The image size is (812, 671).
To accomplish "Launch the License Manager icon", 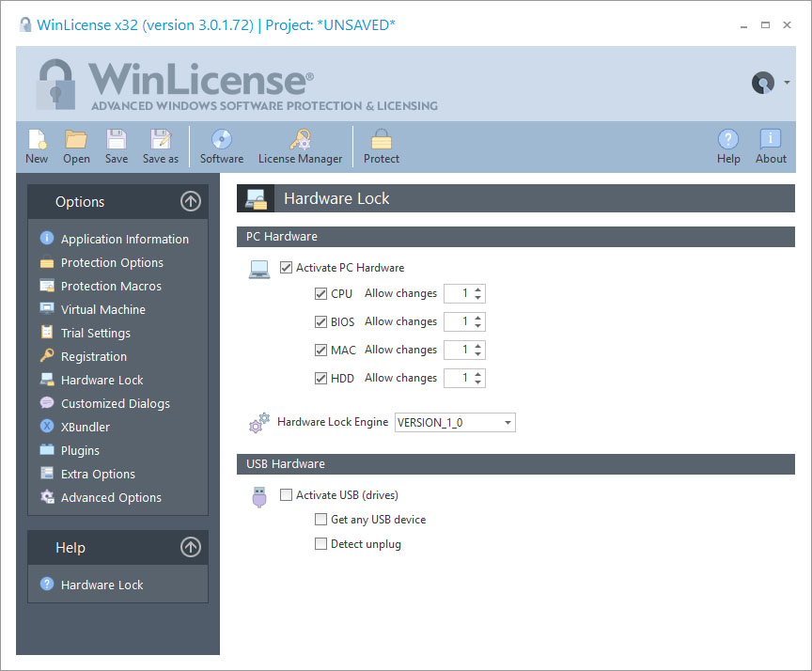I will [301, 139].
